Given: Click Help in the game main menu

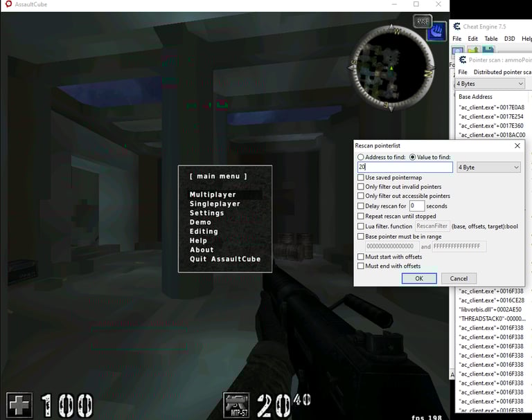Looking at the screenshot, I should tap(198, 241).
